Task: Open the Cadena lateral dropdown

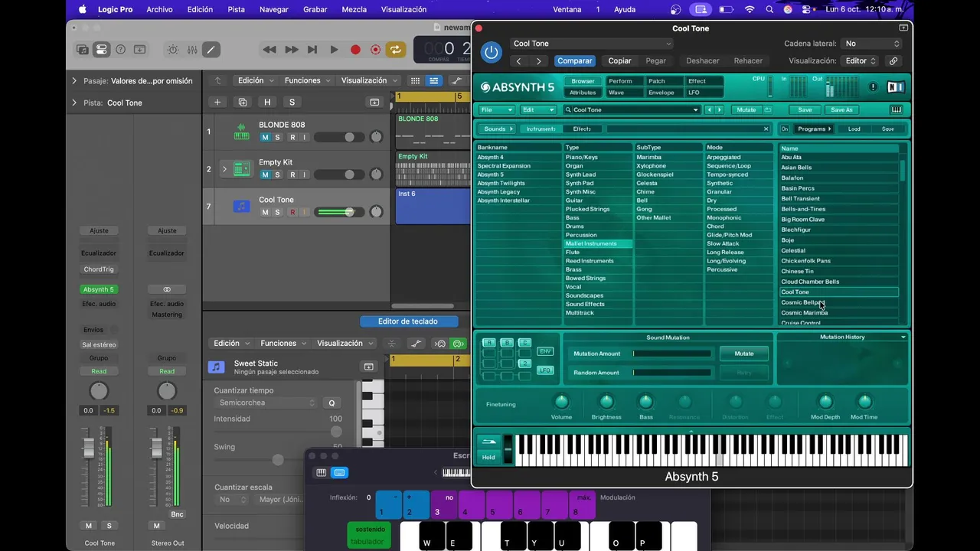Action: [x=871, y=44]
